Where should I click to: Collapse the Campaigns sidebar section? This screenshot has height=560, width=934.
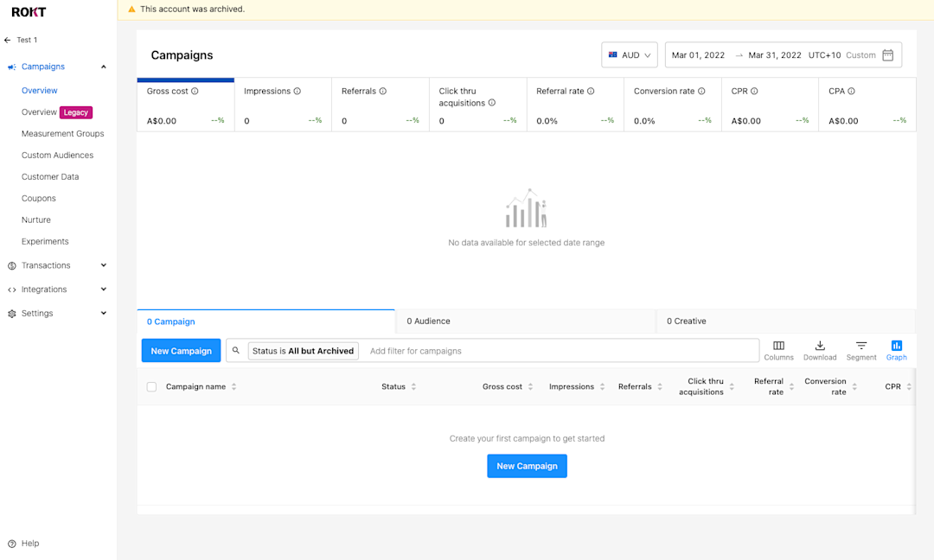pyautogui.click(x=104, y=67)
